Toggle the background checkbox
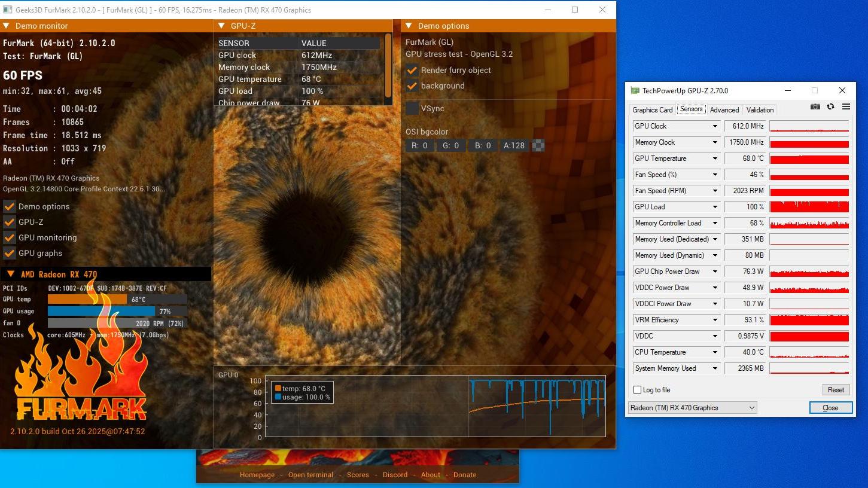 click(412, 86)
